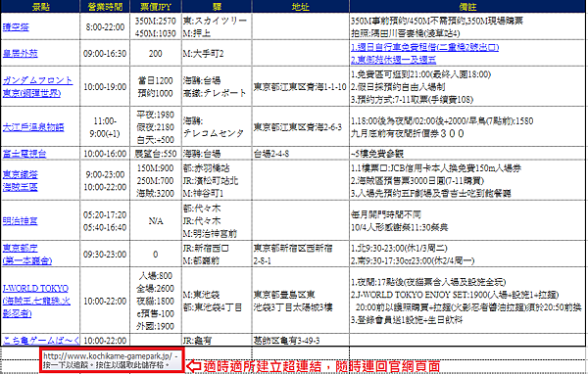Select the JR:新宿西口 station cell

pos(217,255)
